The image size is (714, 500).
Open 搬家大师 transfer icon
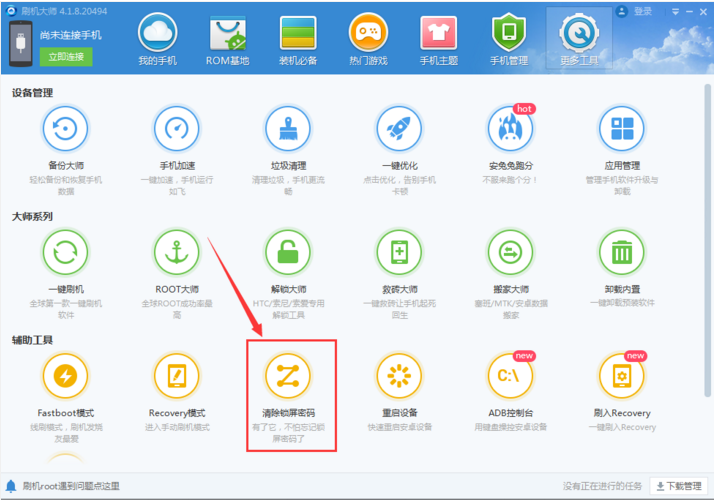(510, 252)
